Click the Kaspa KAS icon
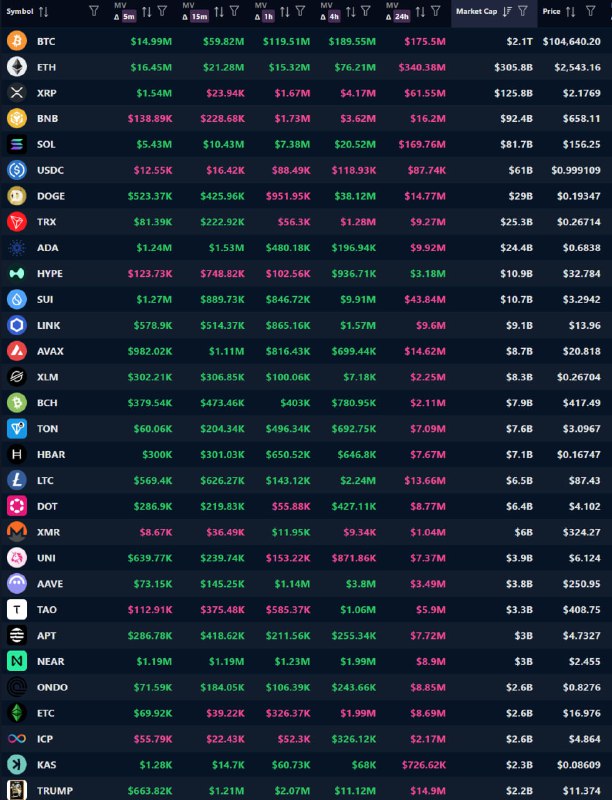612x800 pixels. 17,765
